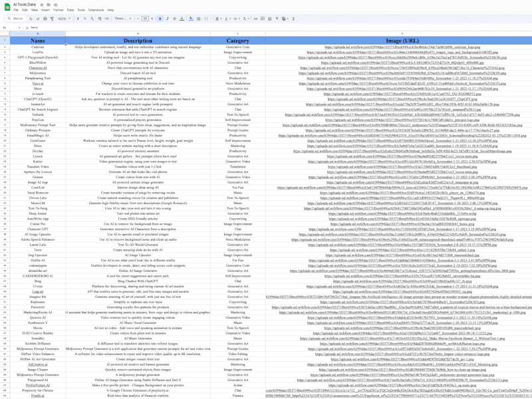532x399 pixels.
Task: Increase the font size with plus button
Action: click(152, 19)
